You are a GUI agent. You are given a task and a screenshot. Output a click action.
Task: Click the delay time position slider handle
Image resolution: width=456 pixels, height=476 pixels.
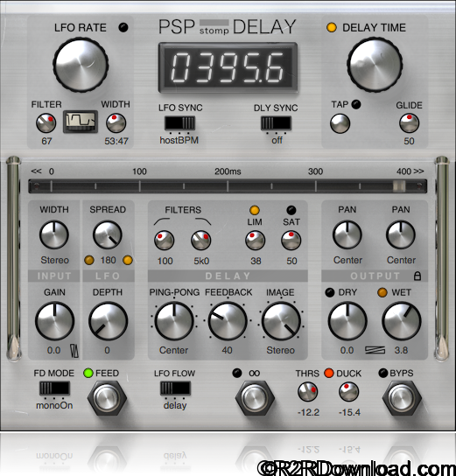click(399, 186)
